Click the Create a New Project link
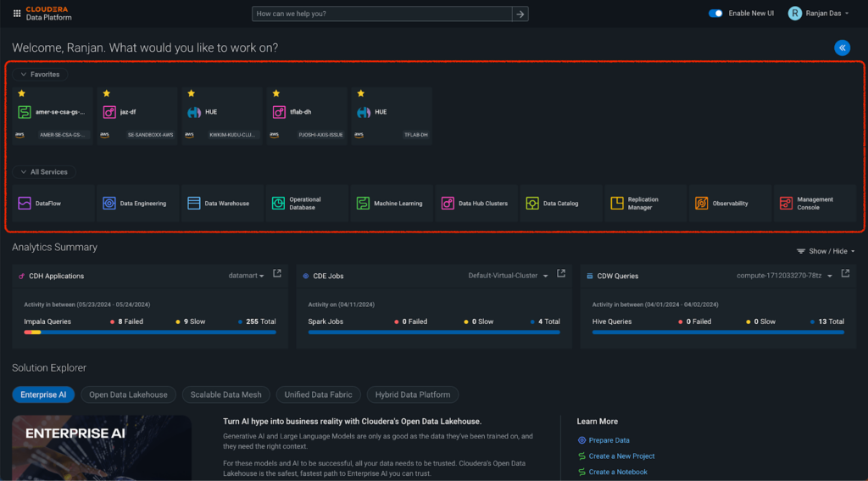The image size is (868, 481). click(x=621, y=456)
